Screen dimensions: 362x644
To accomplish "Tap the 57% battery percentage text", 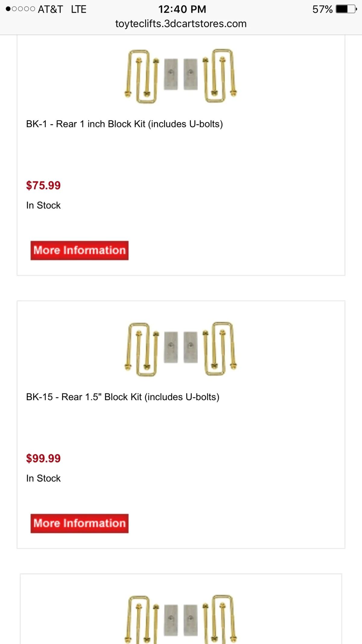I will click(x=322, y=9).
